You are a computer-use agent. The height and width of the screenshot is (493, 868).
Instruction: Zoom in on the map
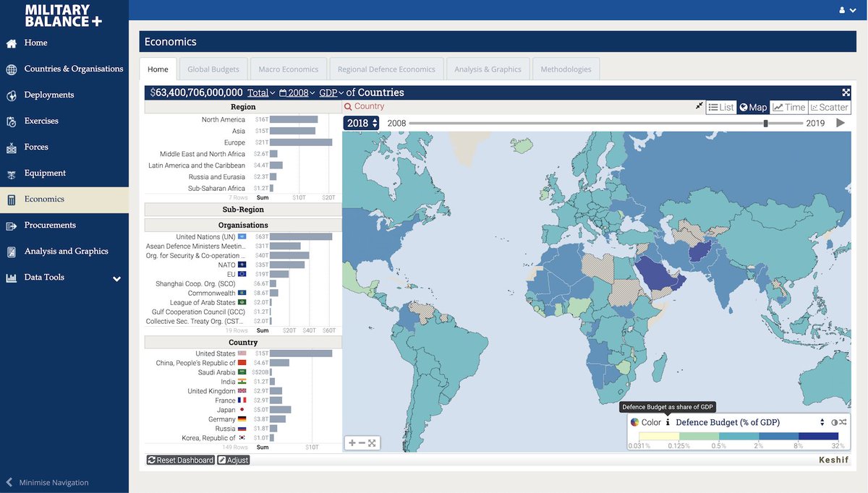click(352, 443)
